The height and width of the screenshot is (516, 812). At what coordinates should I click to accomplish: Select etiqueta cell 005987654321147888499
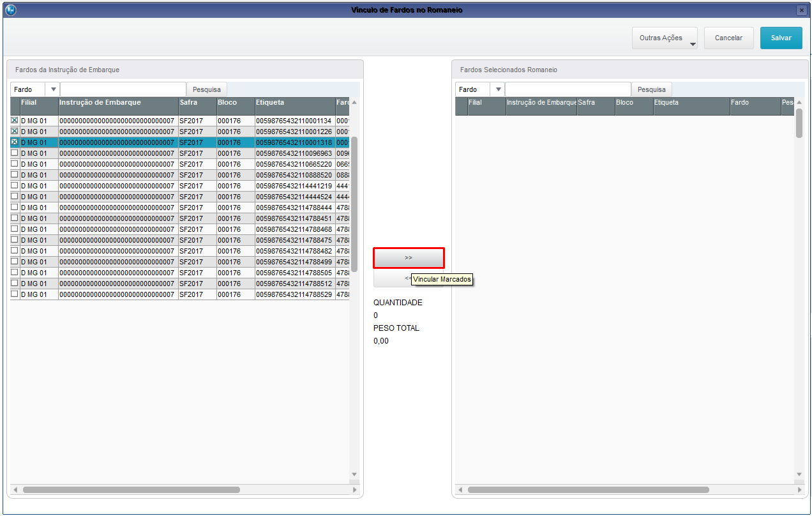coord(295,262)
